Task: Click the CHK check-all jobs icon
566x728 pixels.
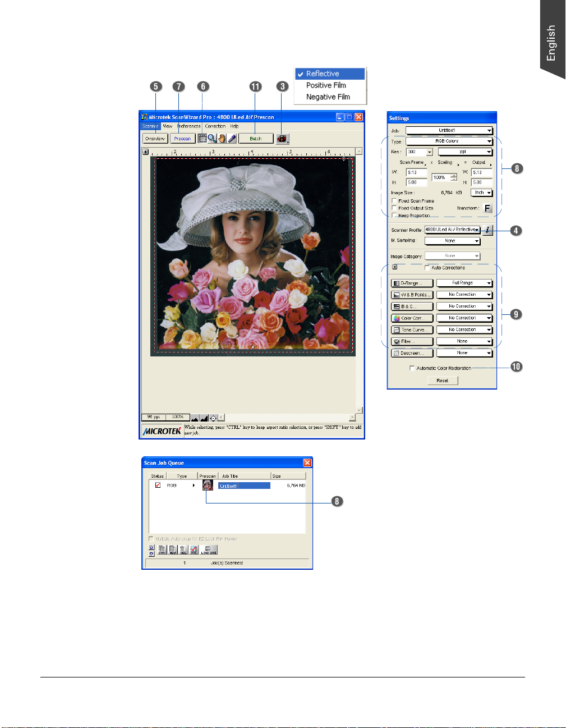Action: tap(194, 550)
